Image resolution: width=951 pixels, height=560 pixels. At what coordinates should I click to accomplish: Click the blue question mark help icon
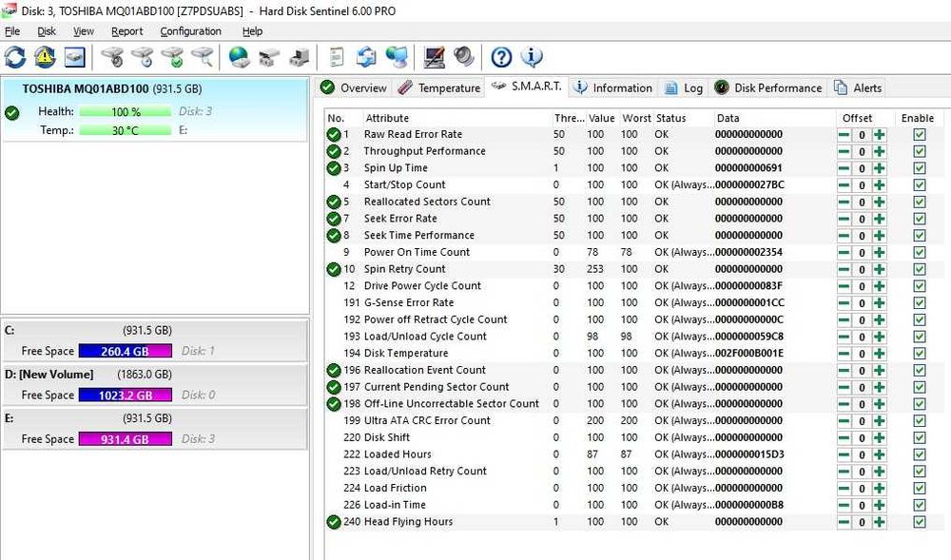click(501, 58)
